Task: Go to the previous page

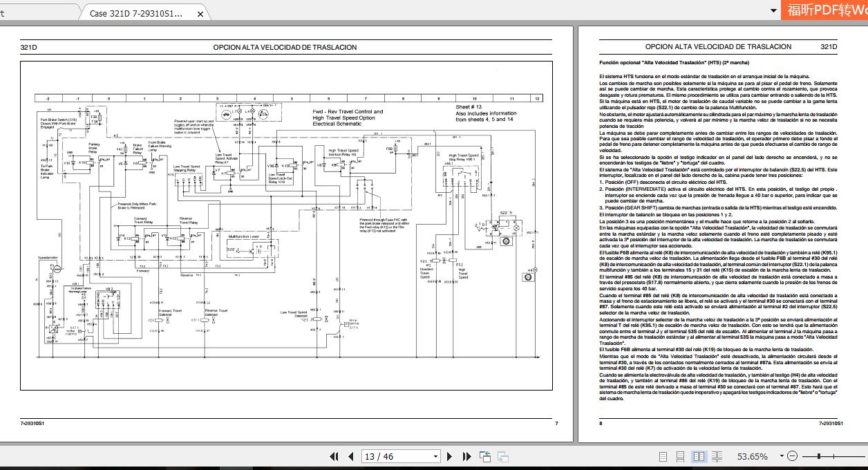Action: (351, 456)
